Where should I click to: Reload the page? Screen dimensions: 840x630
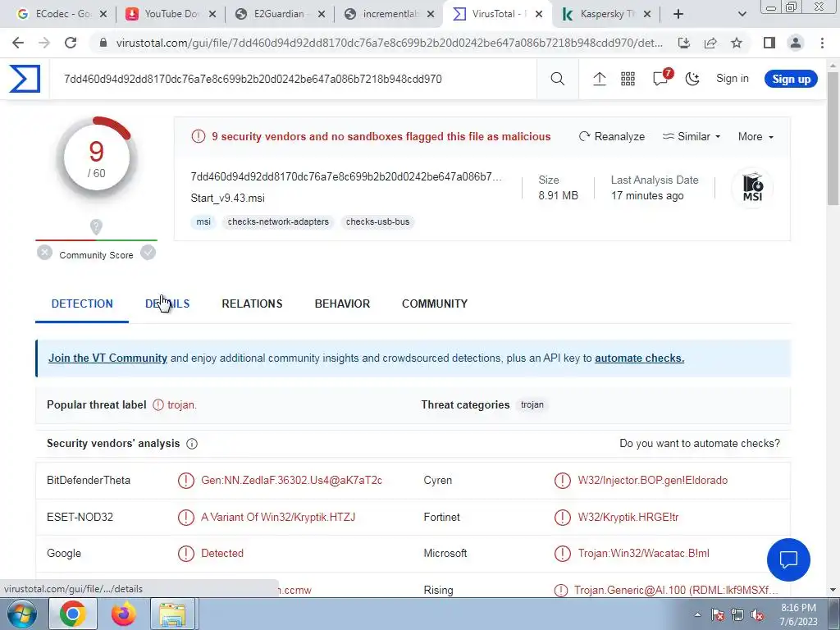tap(71, 43)
